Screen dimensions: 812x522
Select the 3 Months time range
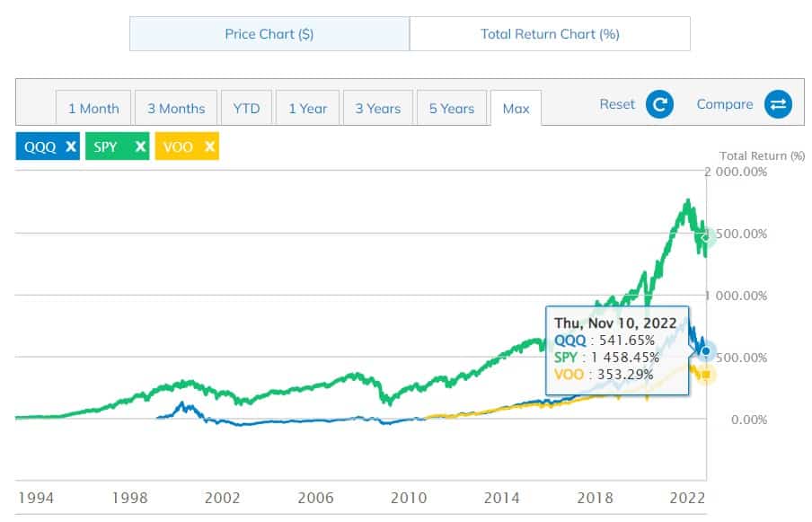(176, 109)
